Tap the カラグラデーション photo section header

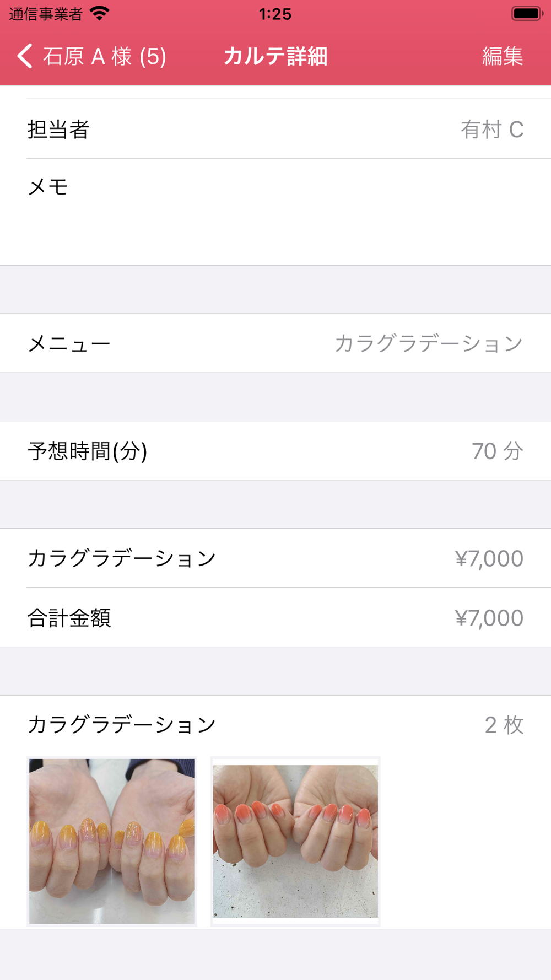point(122,725)
